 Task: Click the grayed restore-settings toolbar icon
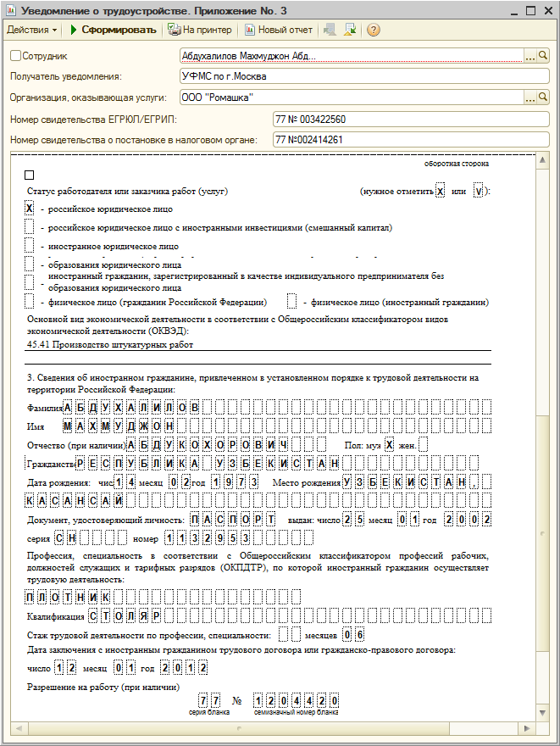click(330, 30)
